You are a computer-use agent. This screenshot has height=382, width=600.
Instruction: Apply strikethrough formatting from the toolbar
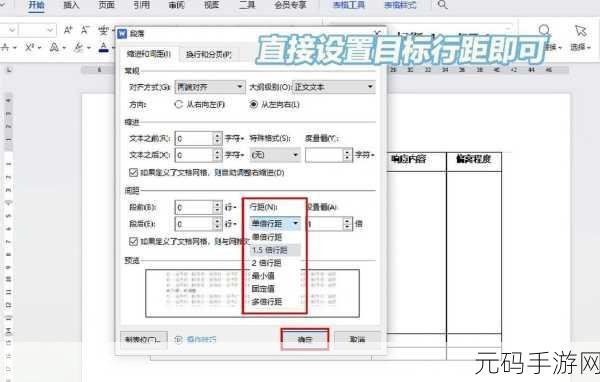click(5, 48)
